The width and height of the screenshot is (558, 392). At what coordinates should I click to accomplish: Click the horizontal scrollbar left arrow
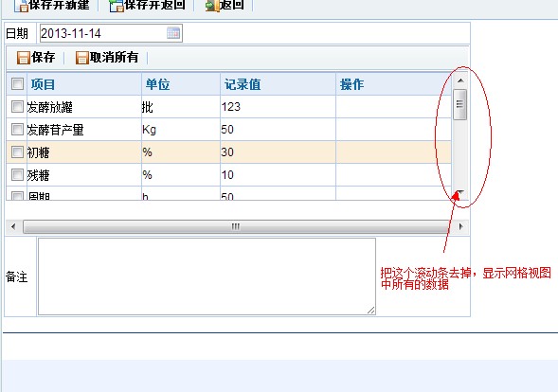13,226
